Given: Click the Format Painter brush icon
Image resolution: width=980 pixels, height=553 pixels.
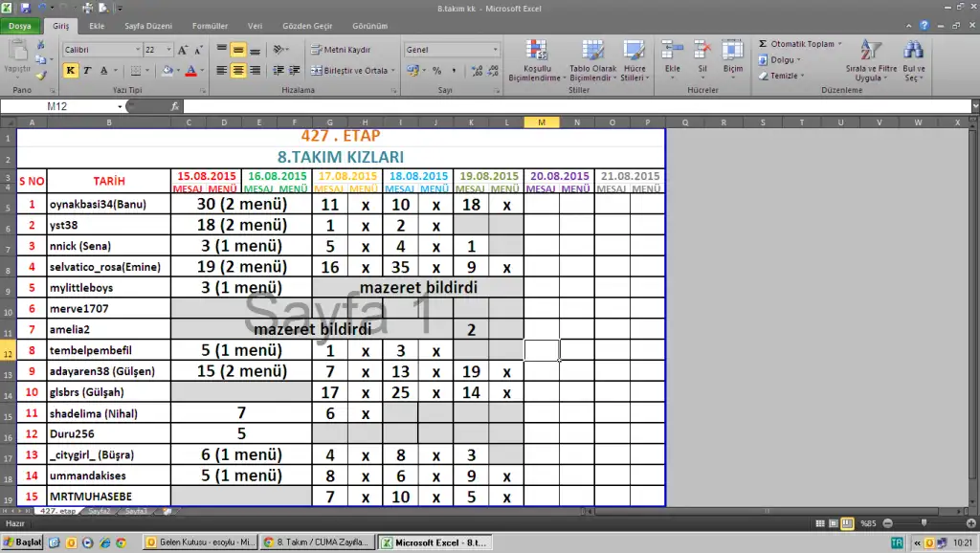Looking at the screenshot, I should (40, 75).
